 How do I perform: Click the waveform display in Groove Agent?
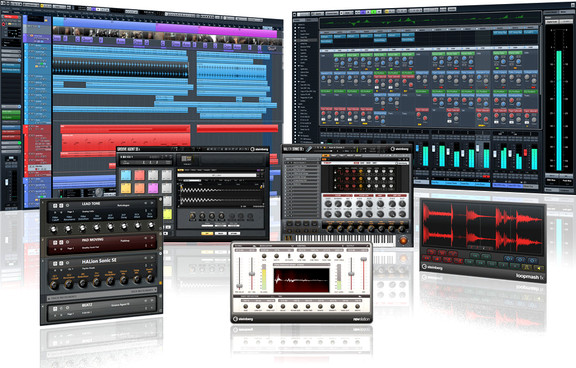click(221, 194)
